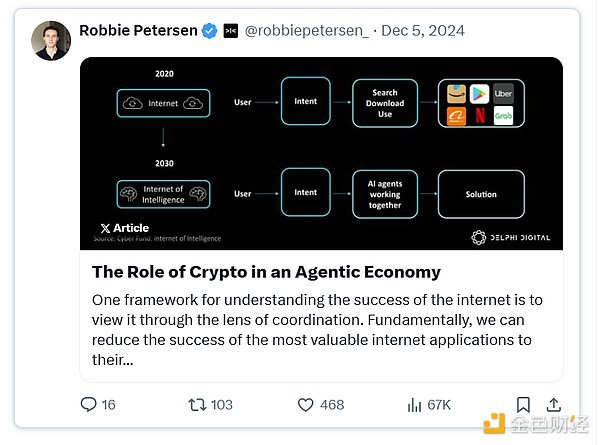Click the share upload icon

pyautogui.click(x=552, y=404)
